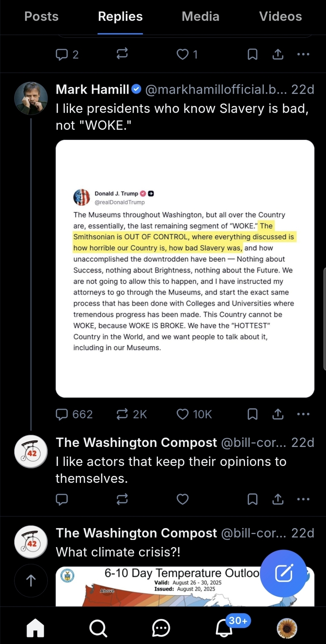The height and width of the screenshot is (644, 326).
Task: Open more options on the topmost post
Action: [303, 54]
